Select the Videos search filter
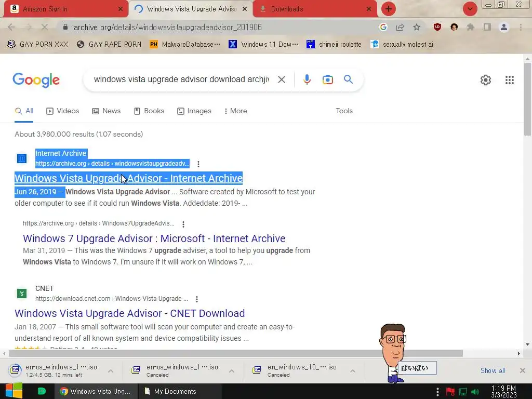Viewport: 532px width, 399px height. (63, 111)
